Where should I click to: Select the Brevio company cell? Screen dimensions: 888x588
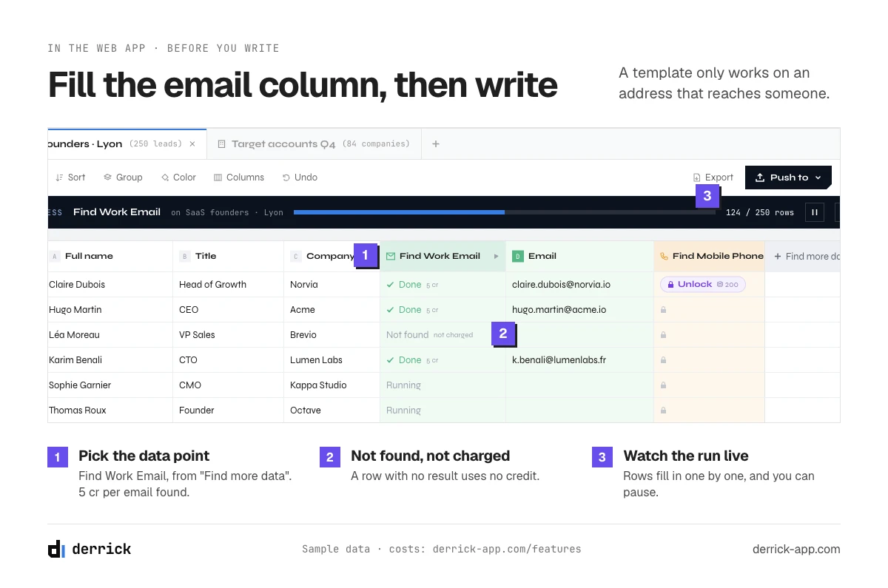[332, 335]
